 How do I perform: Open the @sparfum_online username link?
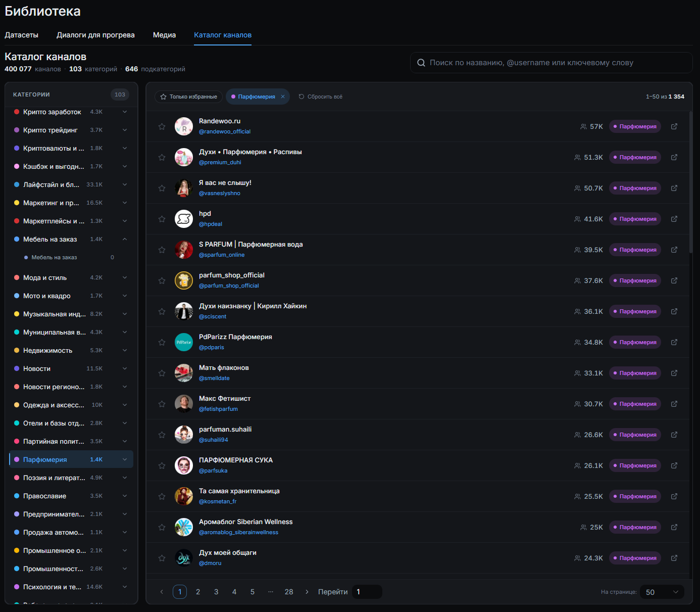222,255
